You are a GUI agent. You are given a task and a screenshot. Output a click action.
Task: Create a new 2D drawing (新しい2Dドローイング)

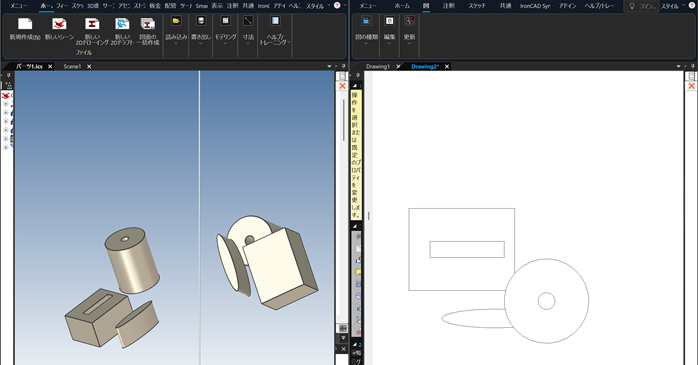[92, 24]
